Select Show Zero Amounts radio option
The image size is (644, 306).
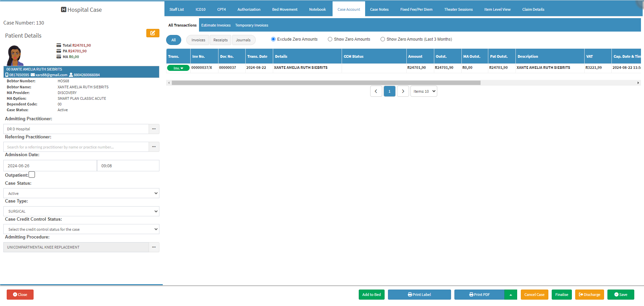pyautogui.click(x=330, y=39)
